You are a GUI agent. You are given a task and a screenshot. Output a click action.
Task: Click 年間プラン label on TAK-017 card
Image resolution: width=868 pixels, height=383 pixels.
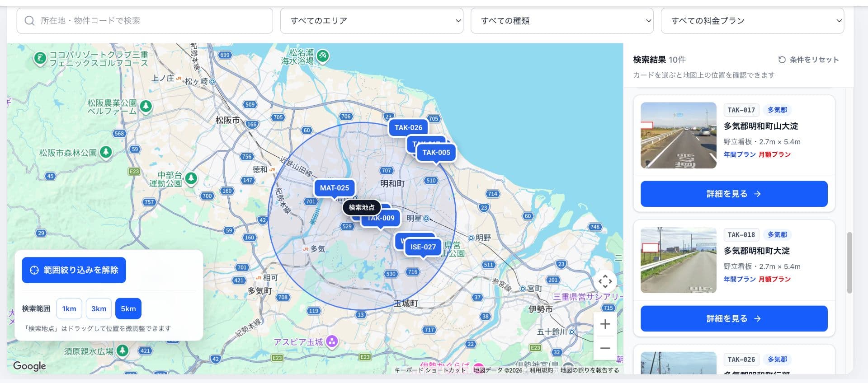point(740,154)
